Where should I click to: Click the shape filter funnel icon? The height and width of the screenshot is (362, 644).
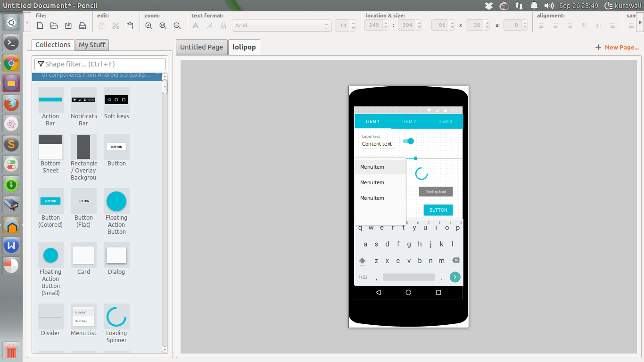(x=41, y=64)
